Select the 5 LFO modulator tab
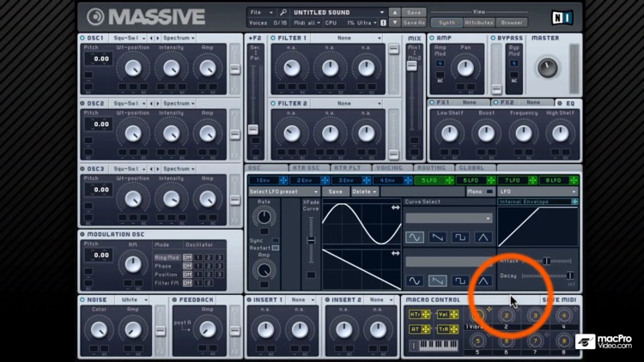Screen dimensions: 644x362 point(429,180)
